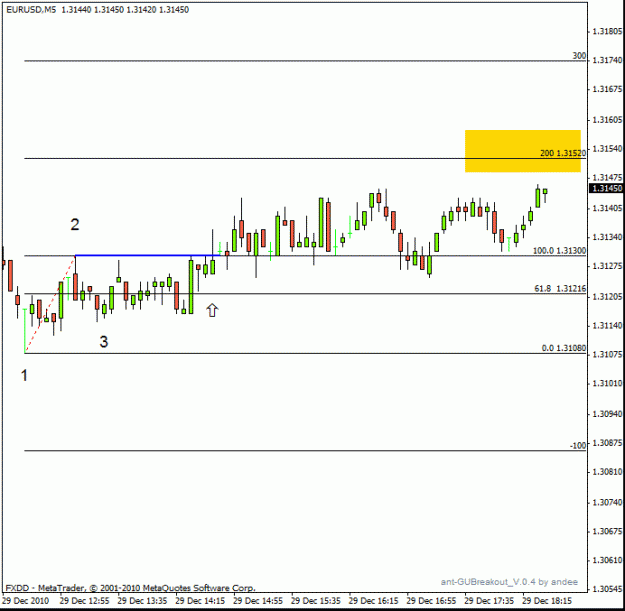This screenshot has height=611, width=625.
Task: Click the 29 Dec 13:35 time label
Action: 142,601
